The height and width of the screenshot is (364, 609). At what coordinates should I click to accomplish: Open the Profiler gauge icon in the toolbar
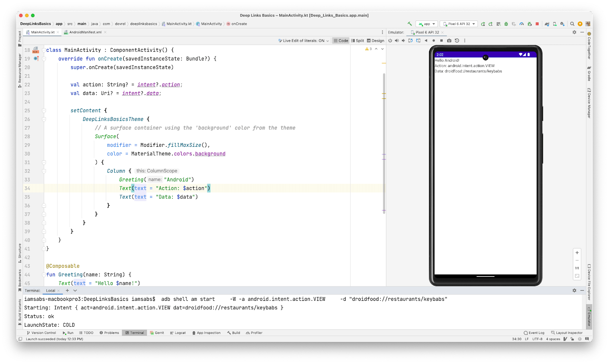coord(522,24)
